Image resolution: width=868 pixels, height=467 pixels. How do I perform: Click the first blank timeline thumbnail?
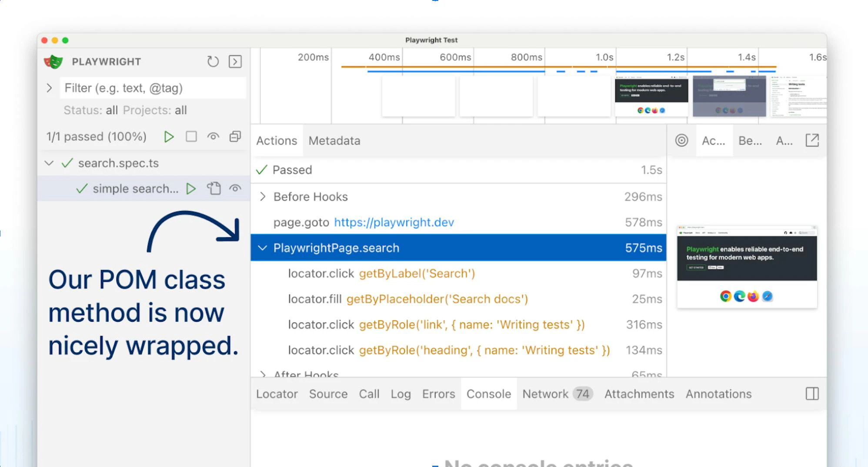[418, 96]
